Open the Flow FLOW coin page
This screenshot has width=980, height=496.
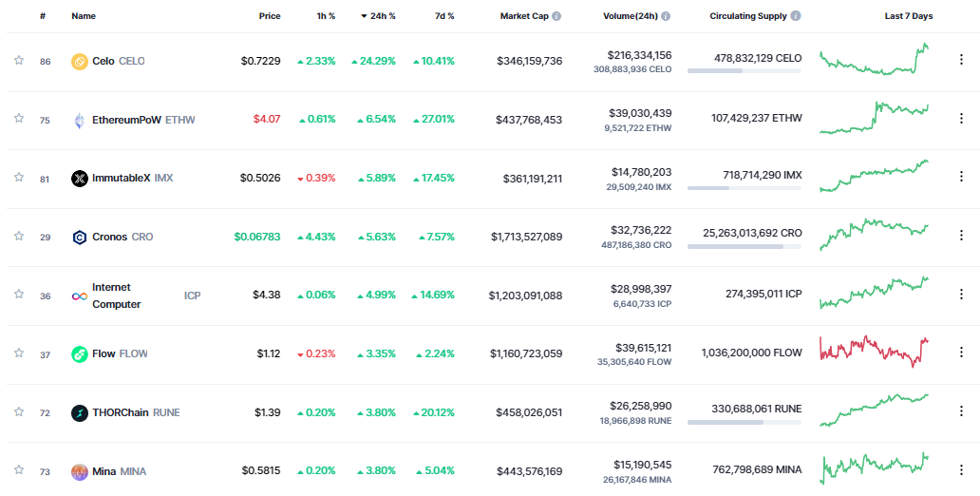pos(120,354)
